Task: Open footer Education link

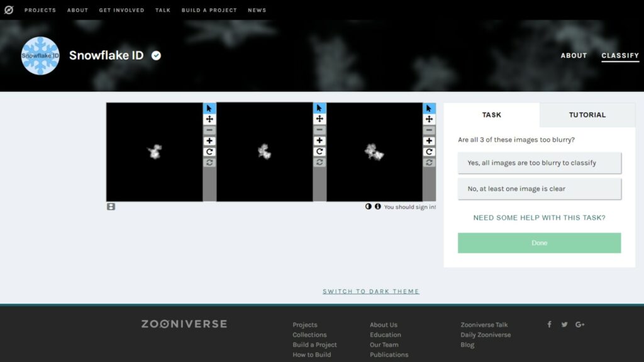Action: point(386,334)
